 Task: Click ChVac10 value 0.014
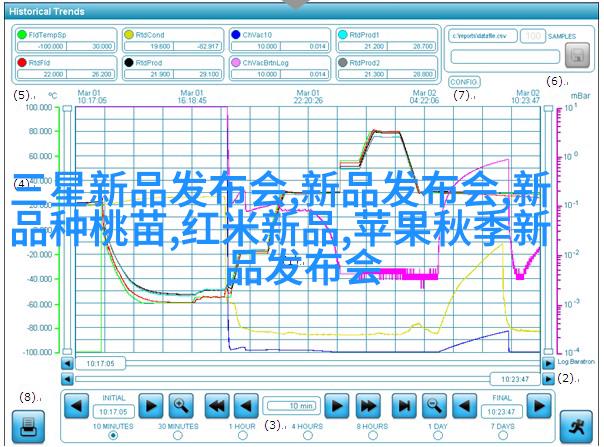(x=305, y=46)
